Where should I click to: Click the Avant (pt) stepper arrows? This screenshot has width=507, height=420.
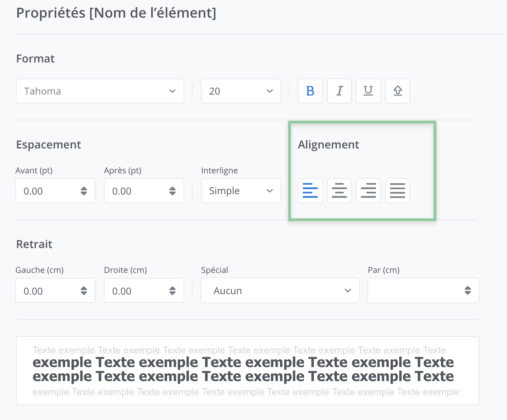[x=84, y=191]
